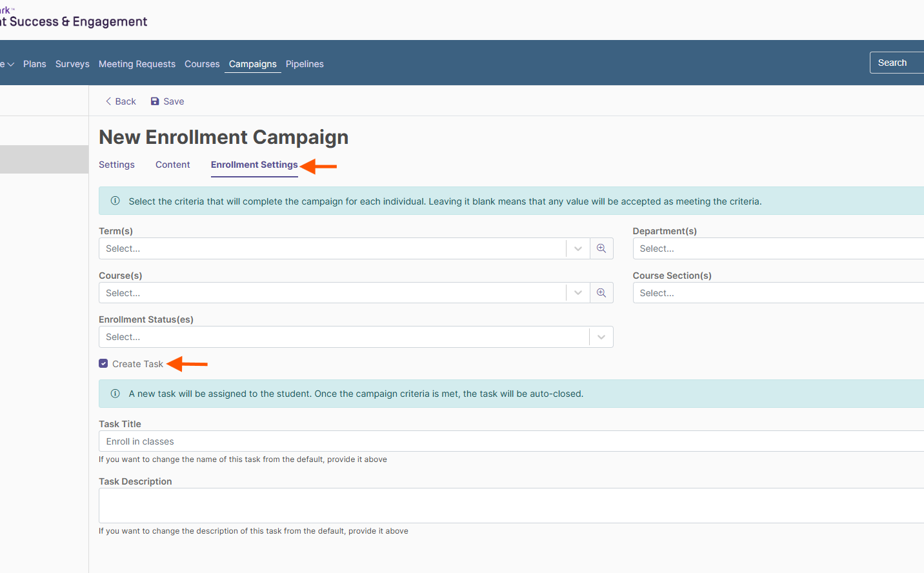
Task: Click the Create Task label text
Action: [x=137, y=364]
